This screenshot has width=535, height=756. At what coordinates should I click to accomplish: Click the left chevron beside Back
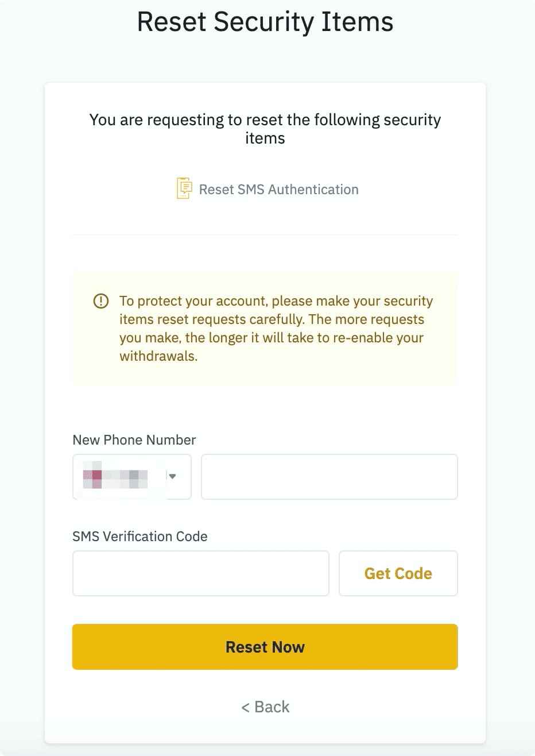(245, 707)
